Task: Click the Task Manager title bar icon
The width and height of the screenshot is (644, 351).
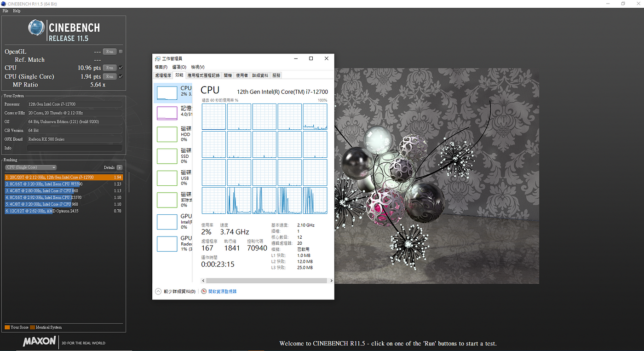Action: click(x=158, y=58)
